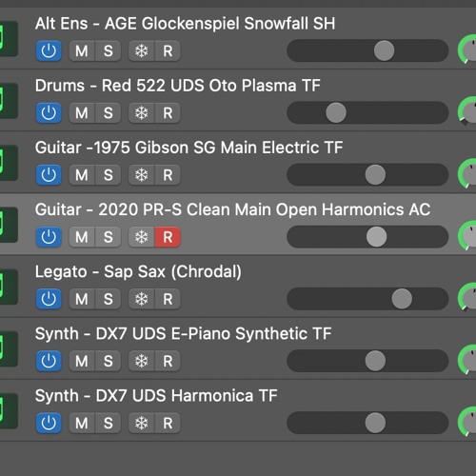Click the instrument icon of Synth DX7 Harmonica track
476x476 pixels.
(8, 411)
